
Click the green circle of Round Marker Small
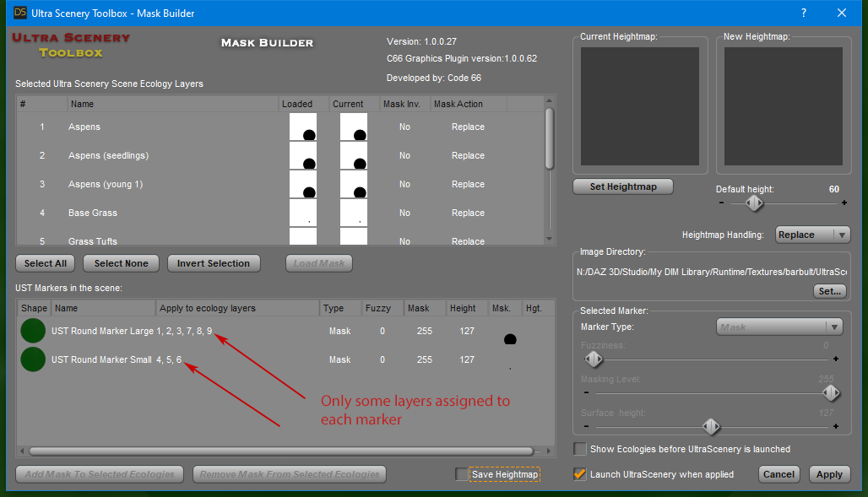click(33, 359)
